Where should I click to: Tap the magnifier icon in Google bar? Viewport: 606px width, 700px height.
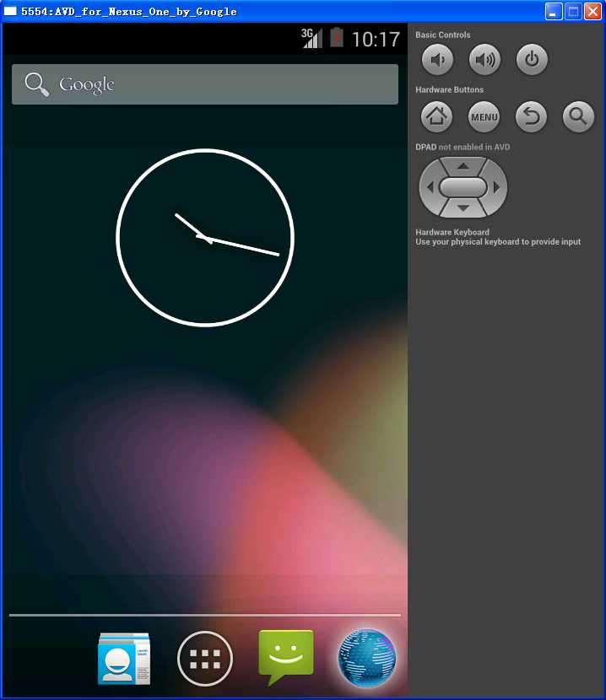tap(36, 84)
